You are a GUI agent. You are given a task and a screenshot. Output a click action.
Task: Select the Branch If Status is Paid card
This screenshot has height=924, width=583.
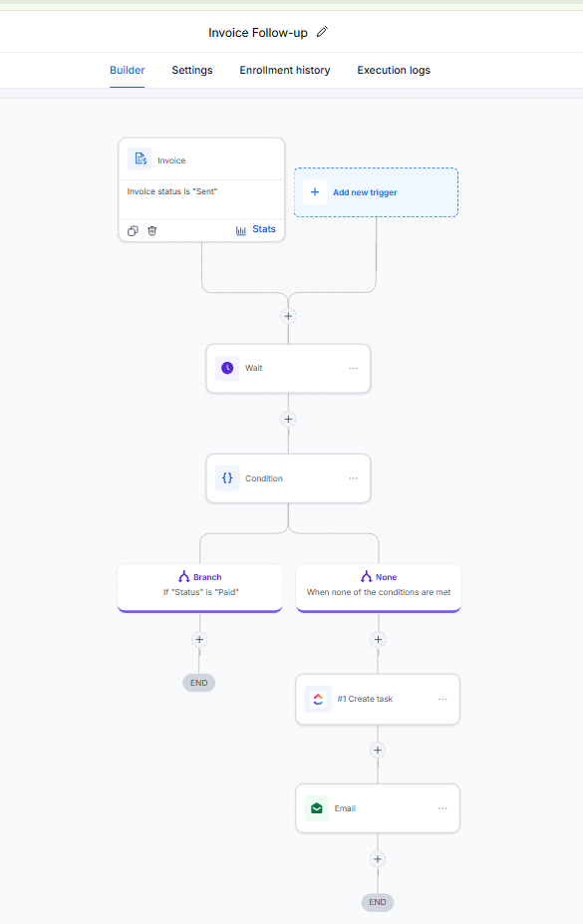[x=200, y=588]
